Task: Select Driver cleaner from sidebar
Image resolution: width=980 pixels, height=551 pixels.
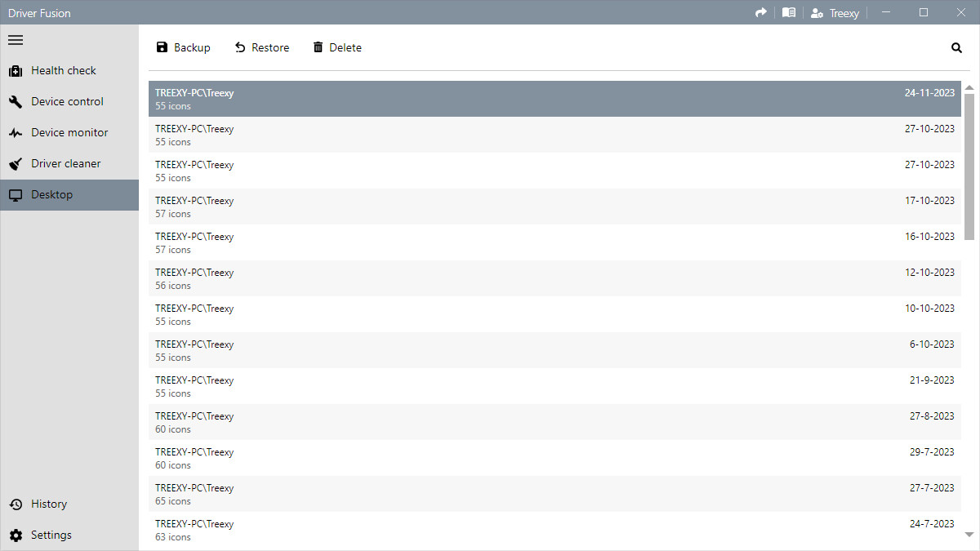Action: pyautogui.click(x=65, y=164)
